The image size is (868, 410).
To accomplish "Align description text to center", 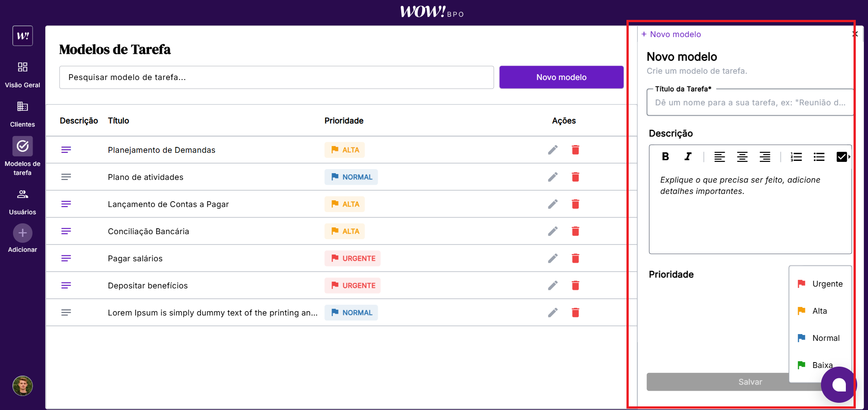I will click(742, 157).
